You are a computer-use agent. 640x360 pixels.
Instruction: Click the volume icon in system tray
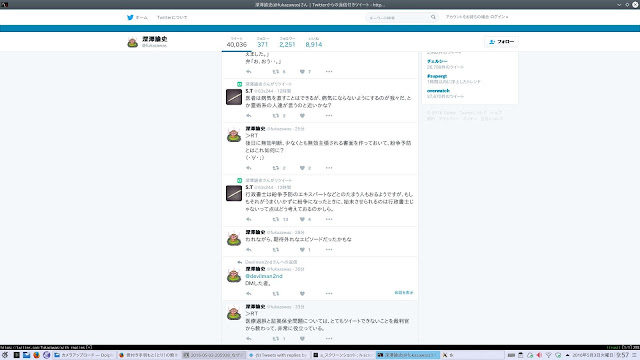(x=539, y=355)
